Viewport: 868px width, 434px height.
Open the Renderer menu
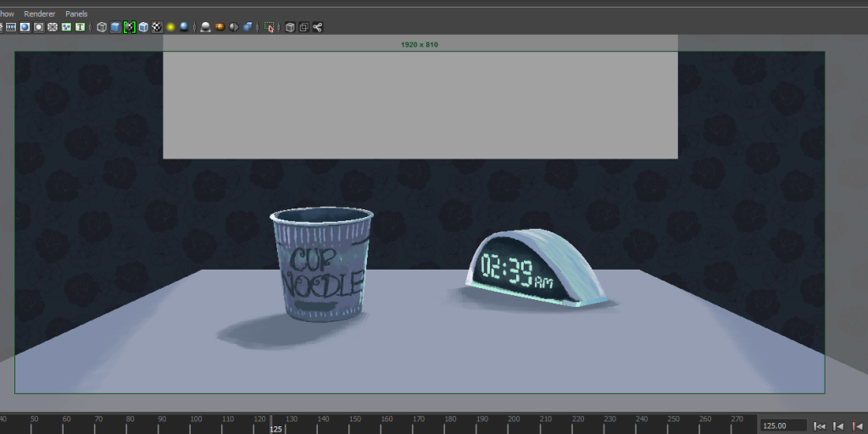[39, 14]
